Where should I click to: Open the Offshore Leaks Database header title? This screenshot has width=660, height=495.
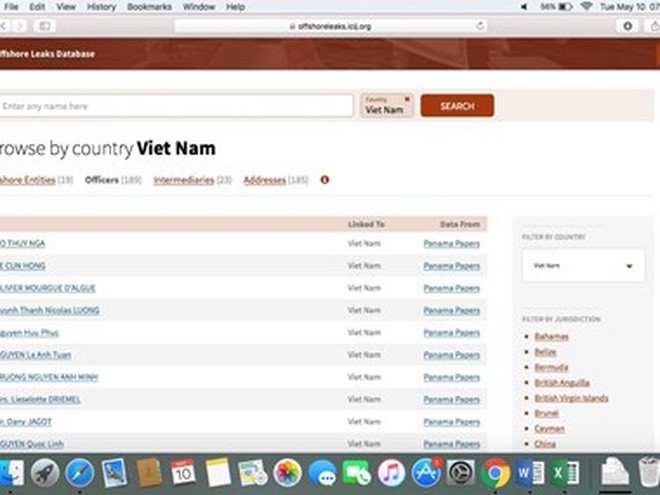(47, 54)
